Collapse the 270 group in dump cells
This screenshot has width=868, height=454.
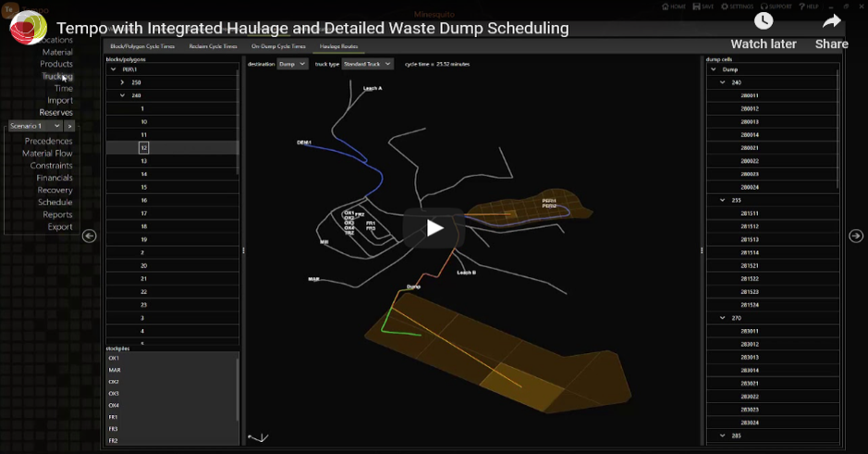(x=723, y=318)
